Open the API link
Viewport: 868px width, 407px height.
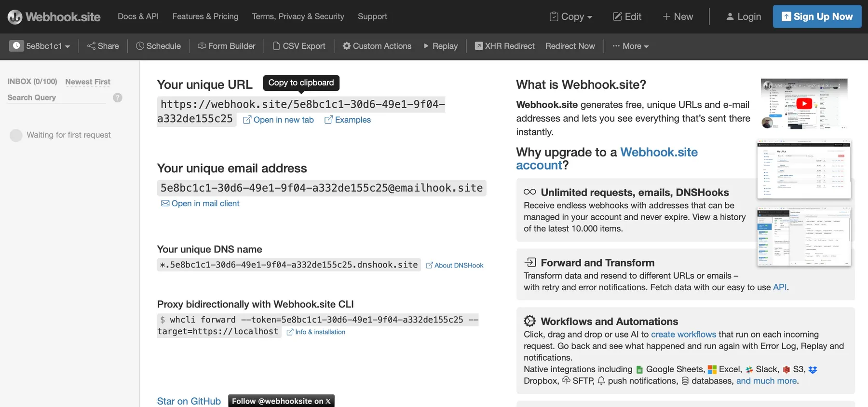click(780, 287)
